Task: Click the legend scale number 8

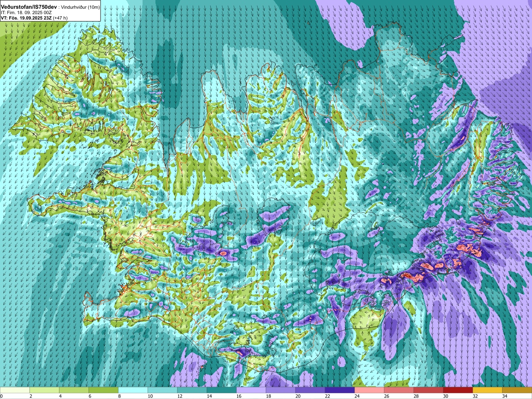Action: tap(119, 396)
